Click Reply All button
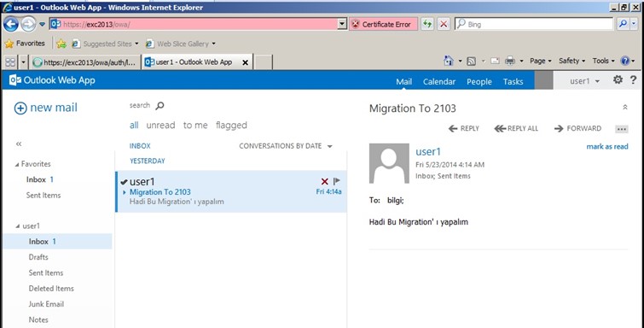 [516, 128]
